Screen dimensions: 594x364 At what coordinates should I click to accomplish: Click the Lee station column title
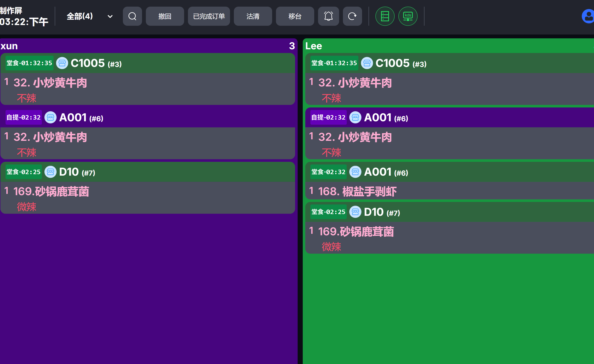[313, 46]
